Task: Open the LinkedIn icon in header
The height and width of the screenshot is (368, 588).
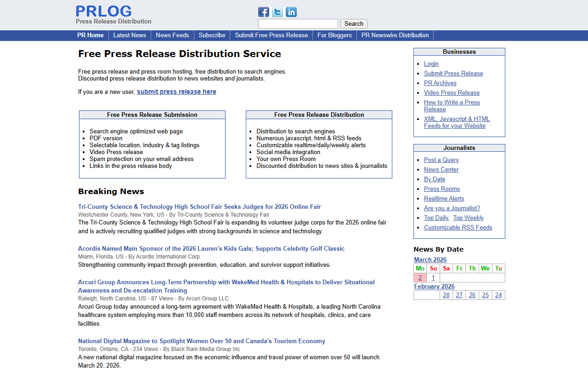Action: [291, 12]
